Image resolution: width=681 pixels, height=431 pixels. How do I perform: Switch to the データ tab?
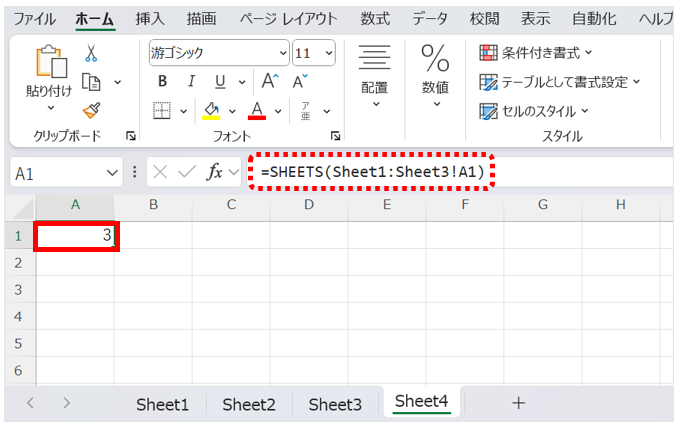click(x=430, y=19)
